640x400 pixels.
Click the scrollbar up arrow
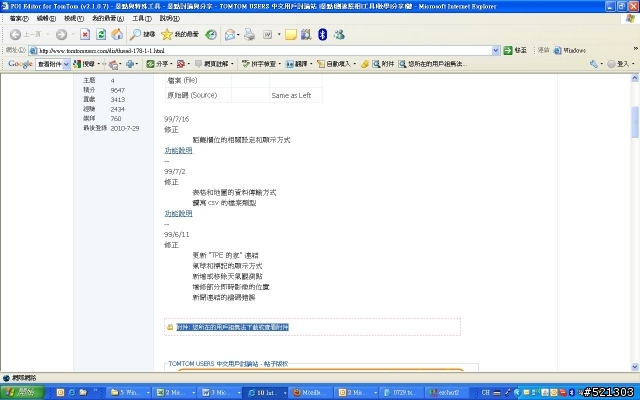click(635, 78)
